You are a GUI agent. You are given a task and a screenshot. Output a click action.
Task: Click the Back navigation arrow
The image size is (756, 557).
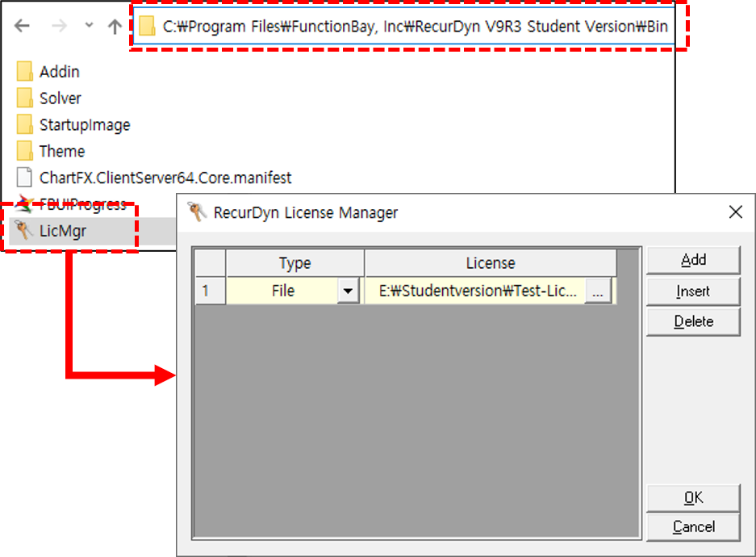(22, 26)
